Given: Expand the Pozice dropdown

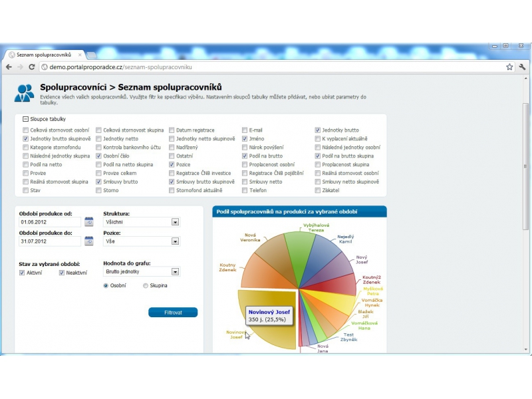Looking at the screenshot, I should 175,242.
